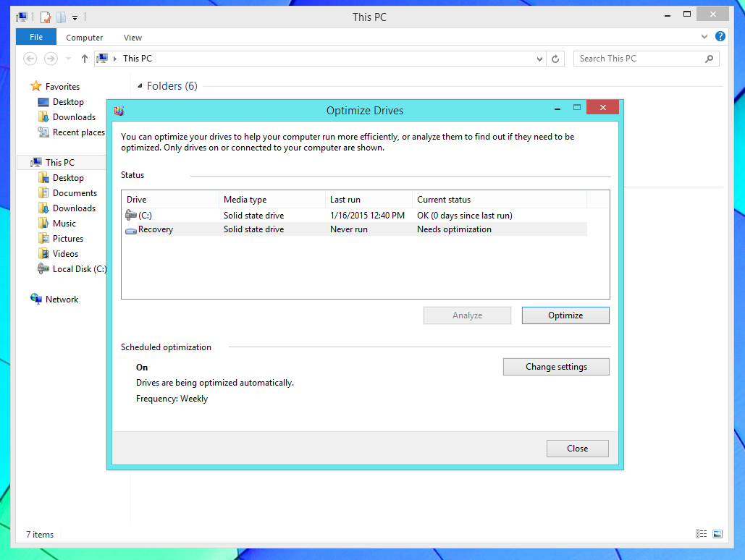Open Network in the navigation pane
The height and width of the screenshot is (560, 745).
tap(62, 300)
